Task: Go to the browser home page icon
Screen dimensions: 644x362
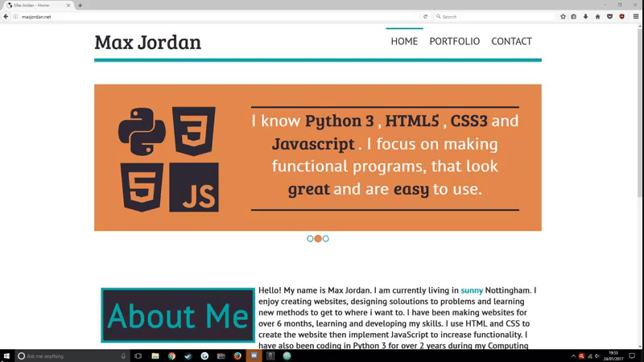Action: click(597, 17)
